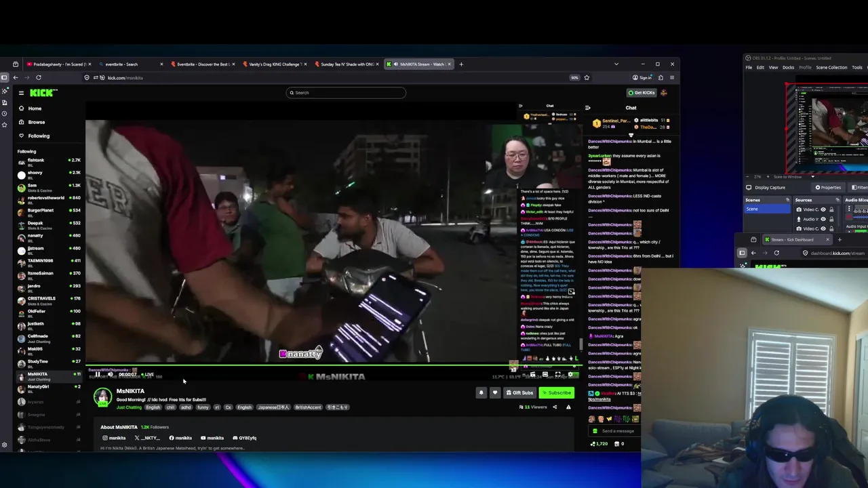Open the Discord QY8Eyfq link
868x488 pixels.
coord(245,438)
